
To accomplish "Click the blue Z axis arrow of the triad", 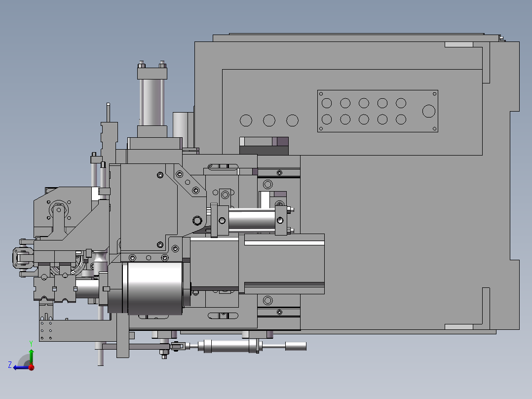I will (x=20, y=367).
